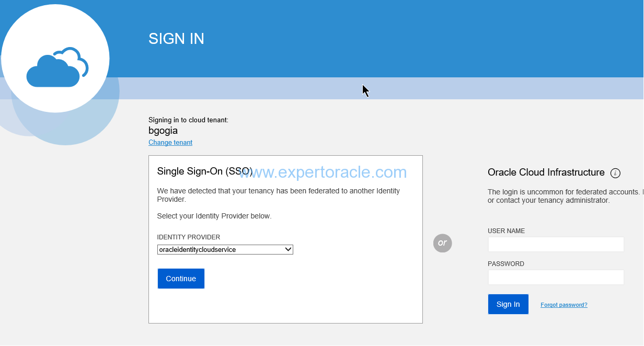Click the PASSWORD label
The height and width of the screenshot is (346, 644).
[x=506, y=264]
